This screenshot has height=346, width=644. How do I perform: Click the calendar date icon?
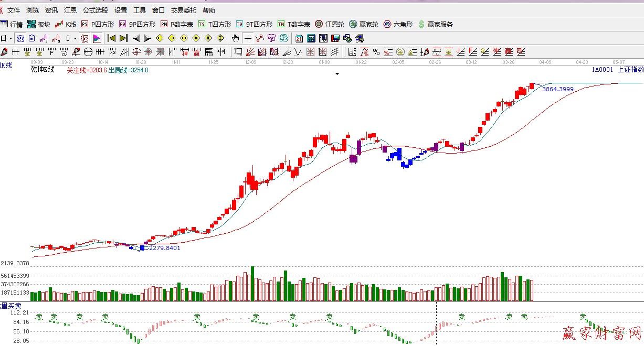coord(299,38)
